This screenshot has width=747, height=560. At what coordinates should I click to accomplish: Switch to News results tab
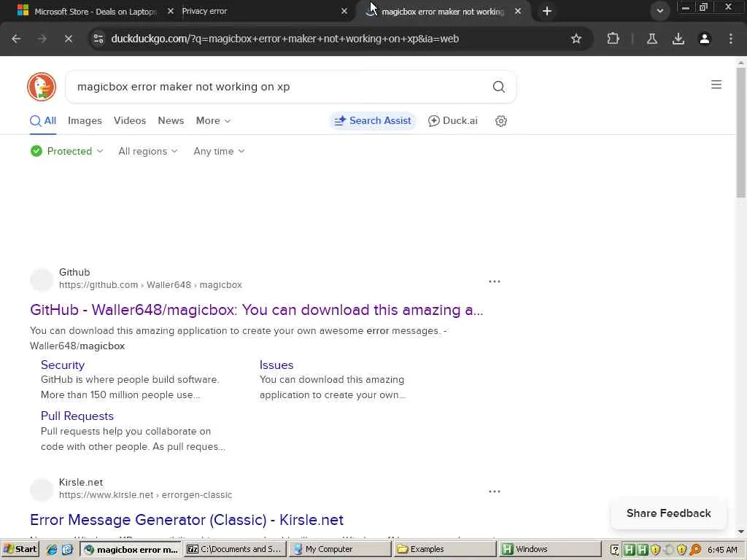171,121
